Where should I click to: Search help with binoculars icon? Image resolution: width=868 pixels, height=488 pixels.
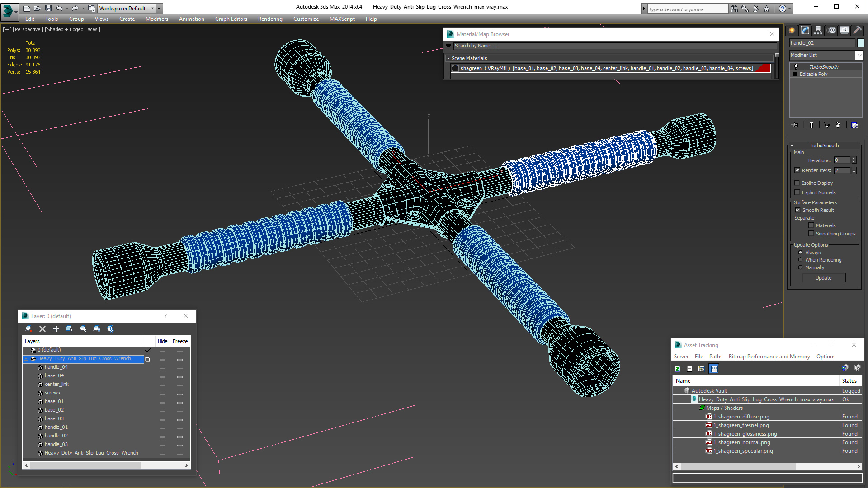pyautogui.click(x=734, y=9)
